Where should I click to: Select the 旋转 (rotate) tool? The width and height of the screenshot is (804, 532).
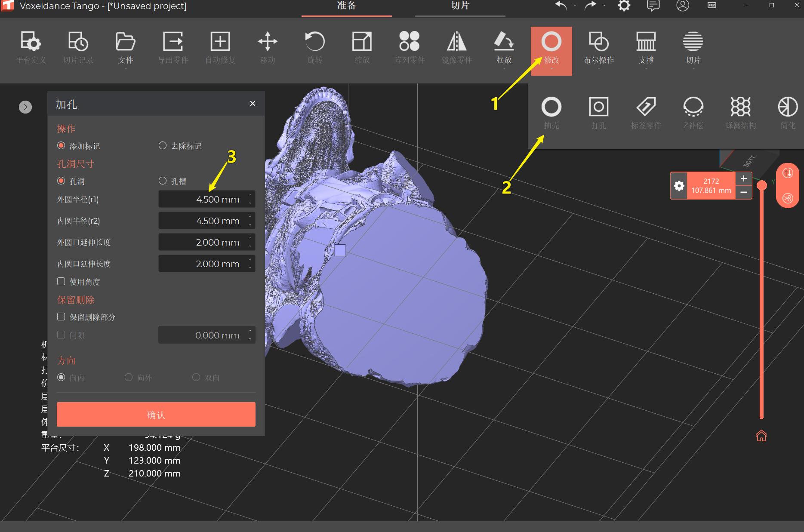(x=314, y=47)
